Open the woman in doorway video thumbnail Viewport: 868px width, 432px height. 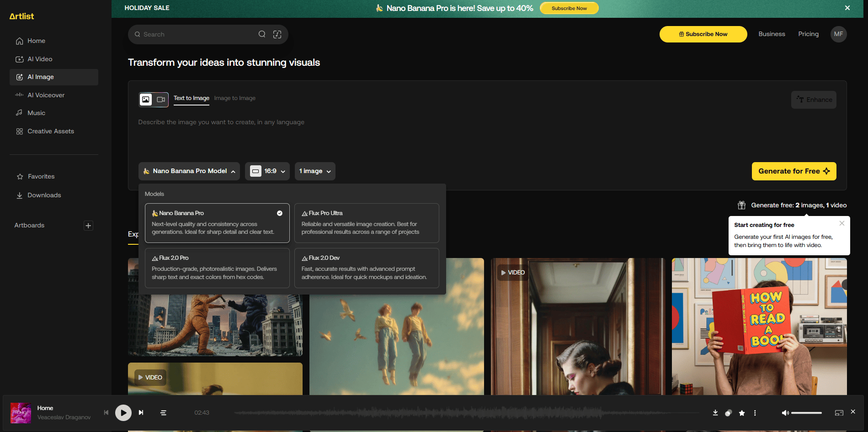coord(578,327)
